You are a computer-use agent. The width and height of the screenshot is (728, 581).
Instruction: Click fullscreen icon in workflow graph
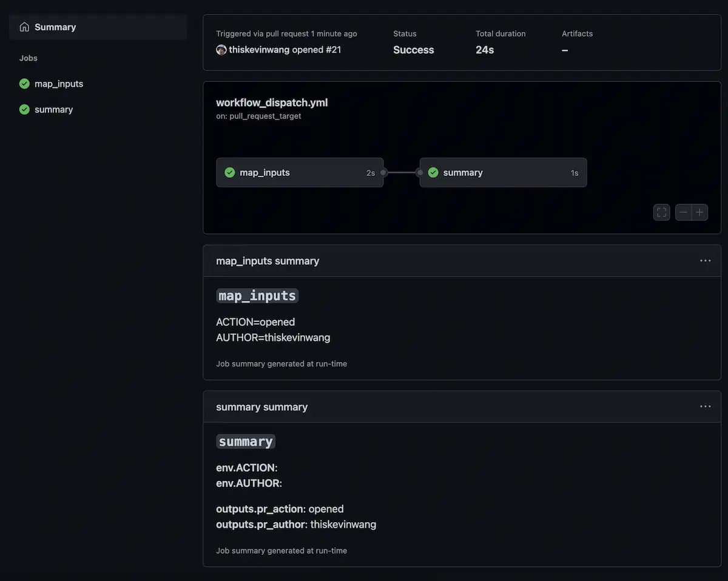661,212
